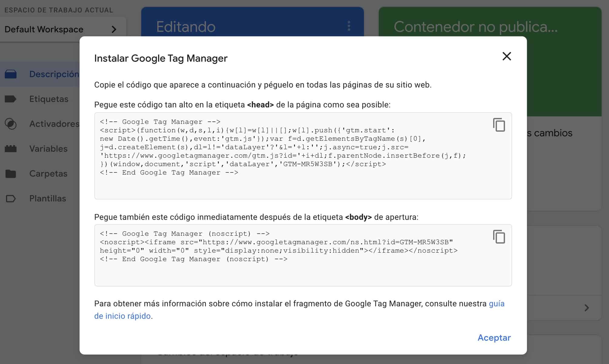Click the ESPACIO DE TRABAJO ACTUAL label
Image resolution: width=609 pixels, height=364 pixels.
click(59, 10)
